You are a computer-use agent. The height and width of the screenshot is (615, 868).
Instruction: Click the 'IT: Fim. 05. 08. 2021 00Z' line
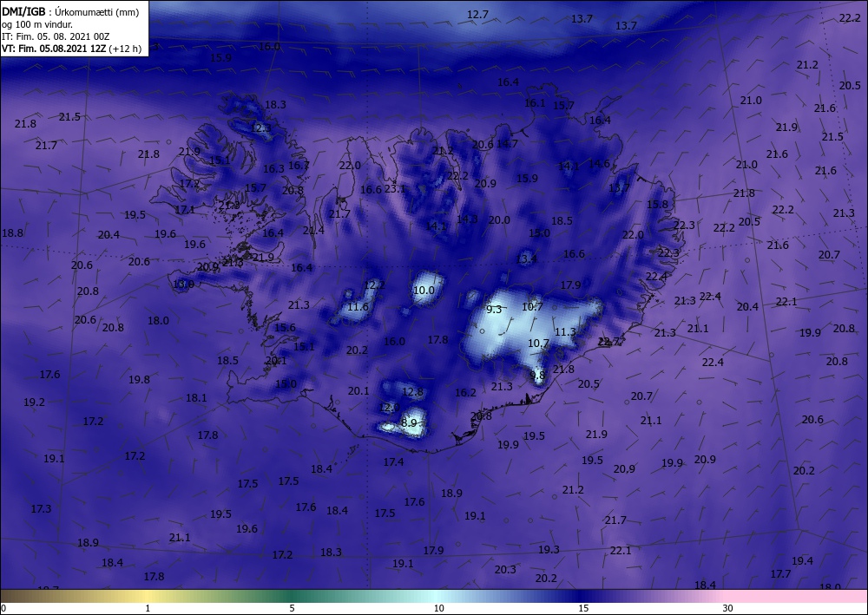56,36
